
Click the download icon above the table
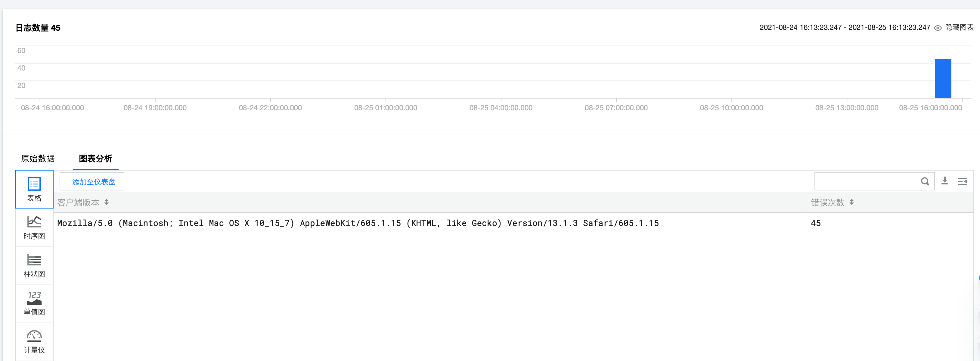coord(944,181)
